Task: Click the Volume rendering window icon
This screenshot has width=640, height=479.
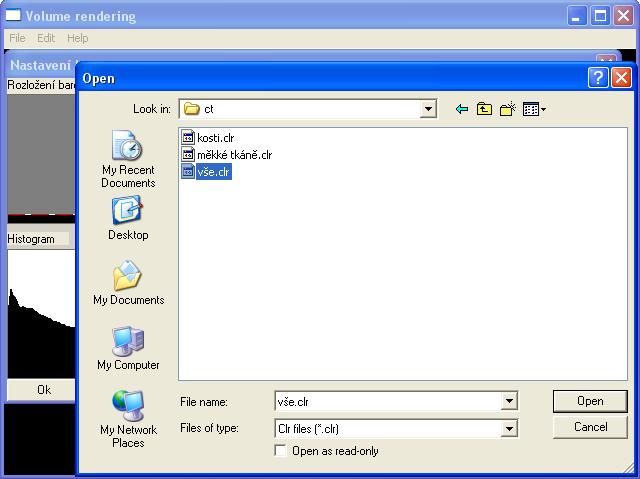Action: tap(12, 16)
